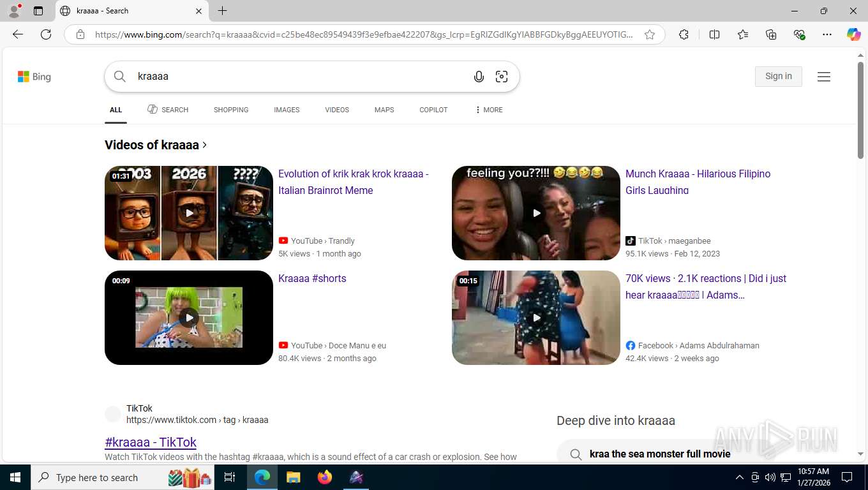Viewport: 868px width, 490px height.
Task: Toggle split screen view
Action: pos(715,34)
